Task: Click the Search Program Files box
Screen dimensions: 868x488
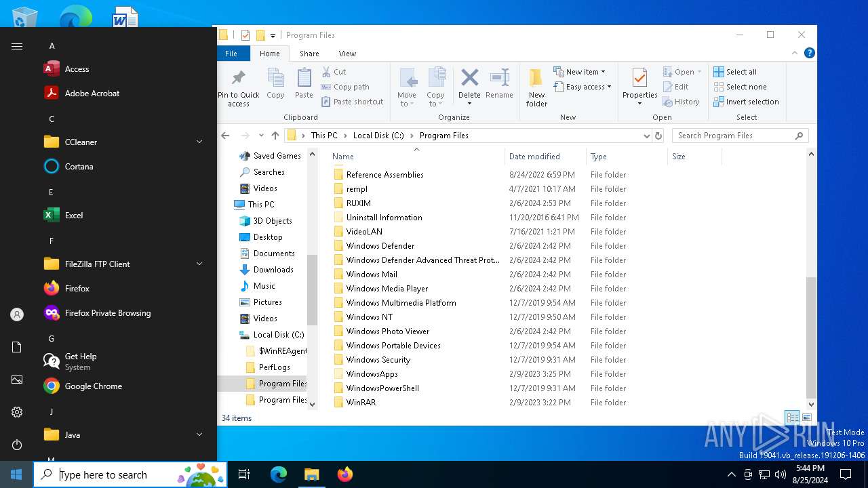Action: pyautogui.click(x=740, y=136)
